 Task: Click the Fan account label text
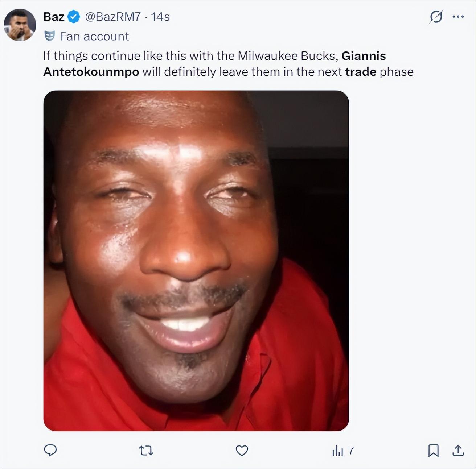tap(94, 36)
